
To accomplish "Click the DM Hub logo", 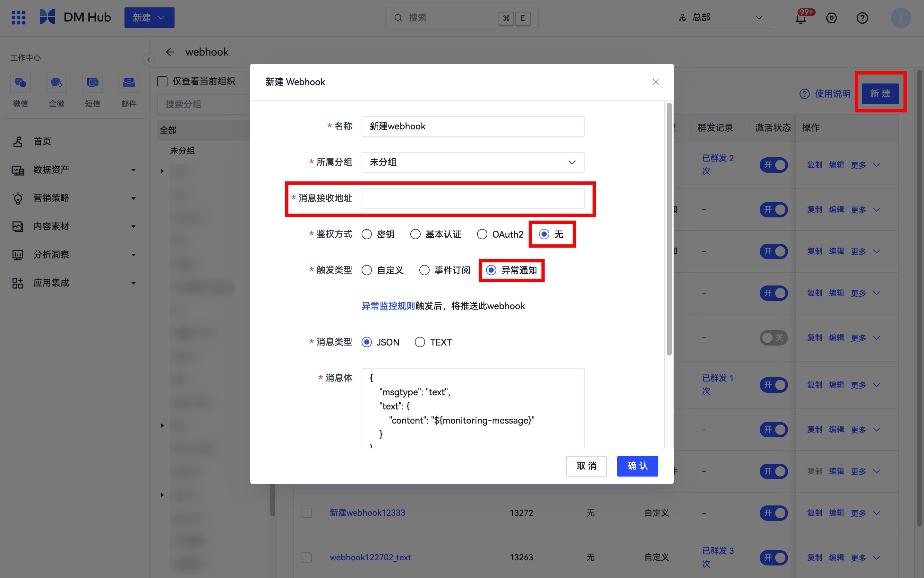I will (75, 18).
